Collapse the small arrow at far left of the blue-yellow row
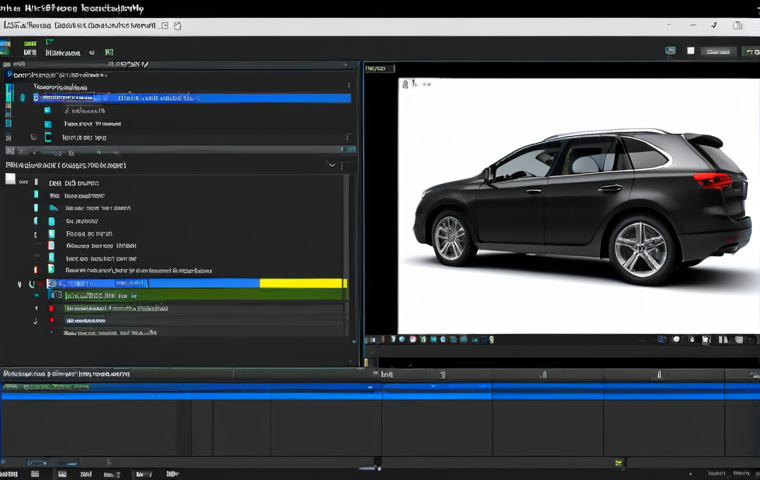The height and width of the screenshot is (480, 760). 19,284
